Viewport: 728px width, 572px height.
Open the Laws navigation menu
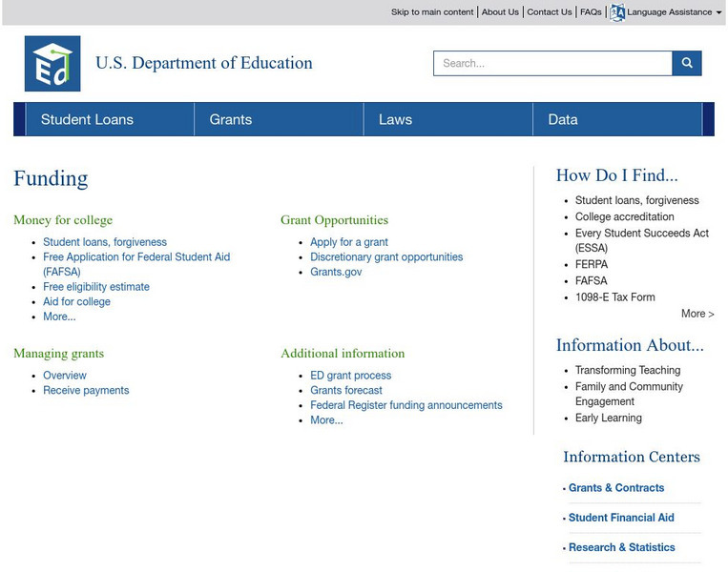click(448, 119)
